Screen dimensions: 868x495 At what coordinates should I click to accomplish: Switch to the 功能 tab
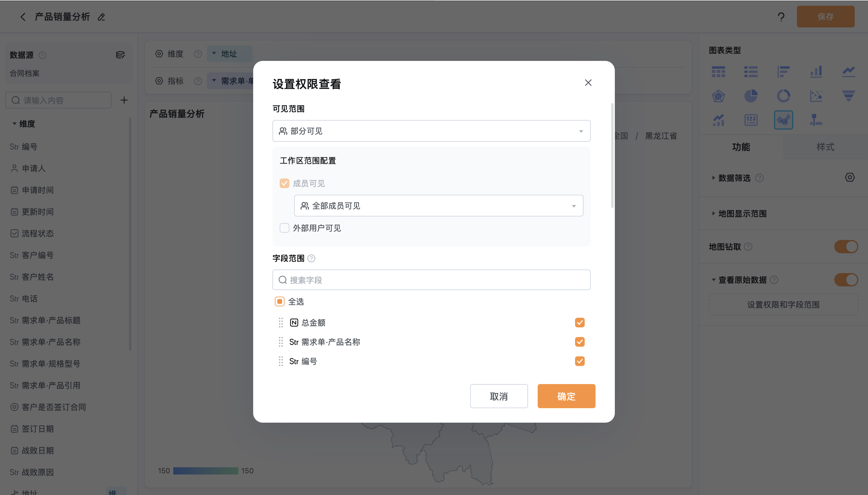(741, 147)
